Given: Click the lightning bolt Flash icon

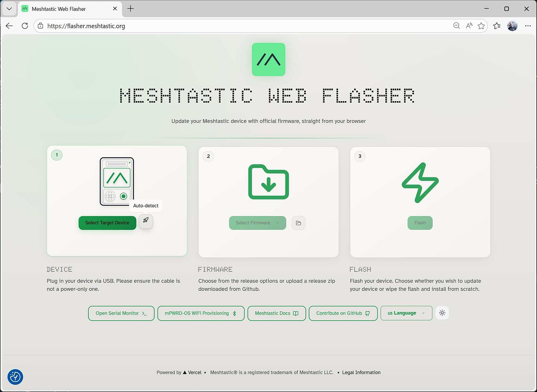Looking at the screenshot, I should tap(420, 182).
